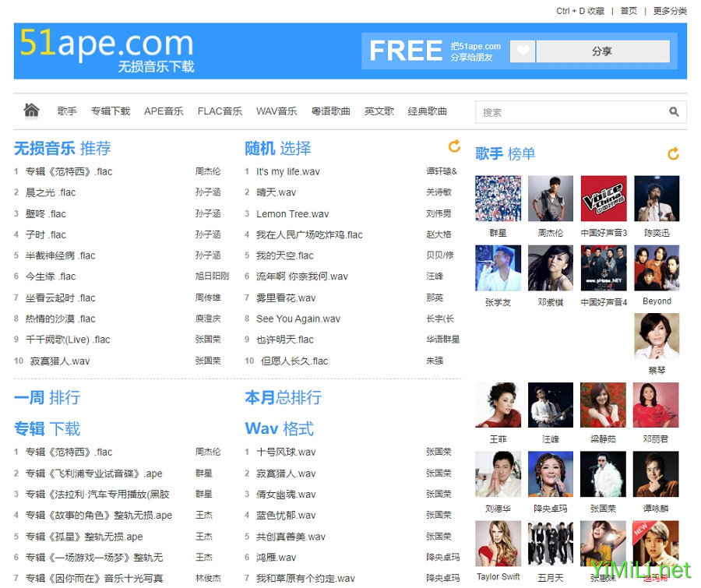Open 邓紫棋 singer thumbnail
This screenshot has height=588, width=701.
pos(551,268)
